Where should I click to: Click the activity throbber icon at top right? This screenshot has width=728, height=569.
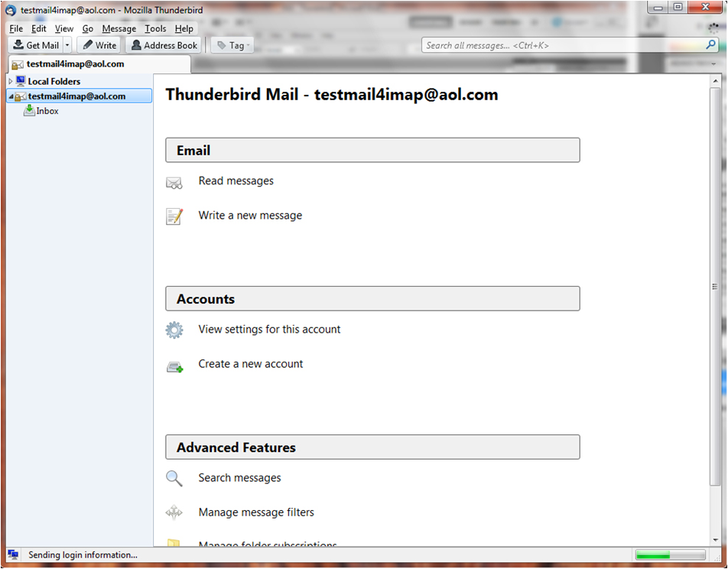(713, 28)
